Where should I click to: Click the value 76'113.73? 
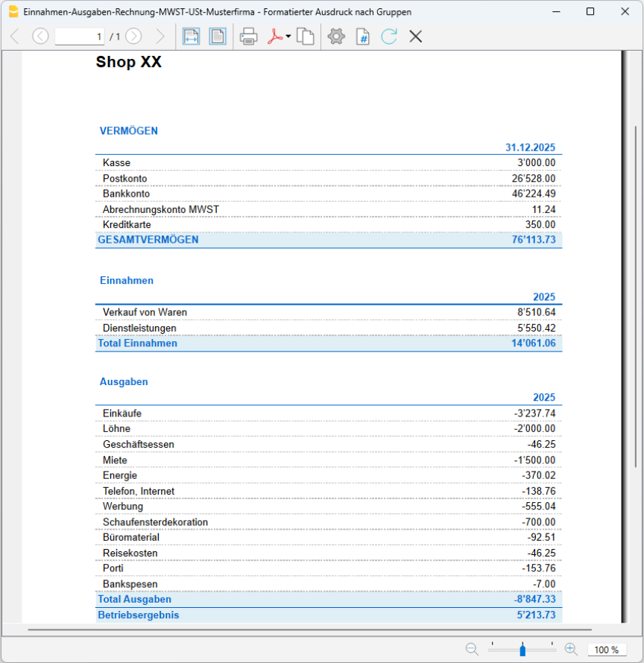[x=534, y=240]
